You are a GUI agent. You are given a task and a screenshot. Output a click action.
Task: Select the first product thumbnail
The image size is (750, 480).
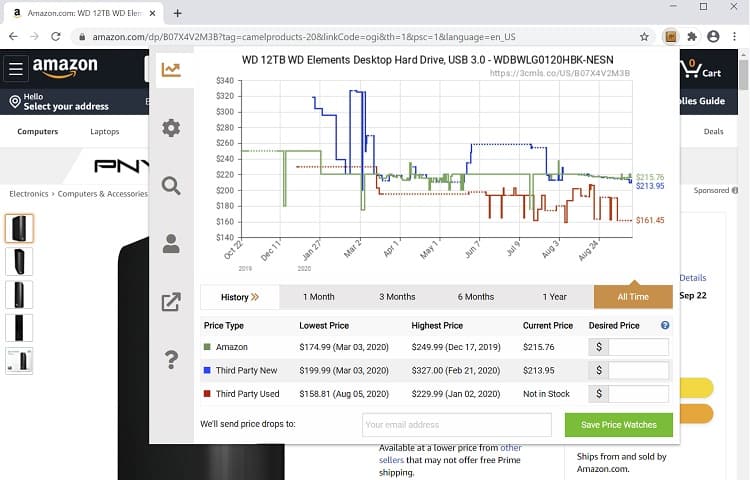pos(19,229)
